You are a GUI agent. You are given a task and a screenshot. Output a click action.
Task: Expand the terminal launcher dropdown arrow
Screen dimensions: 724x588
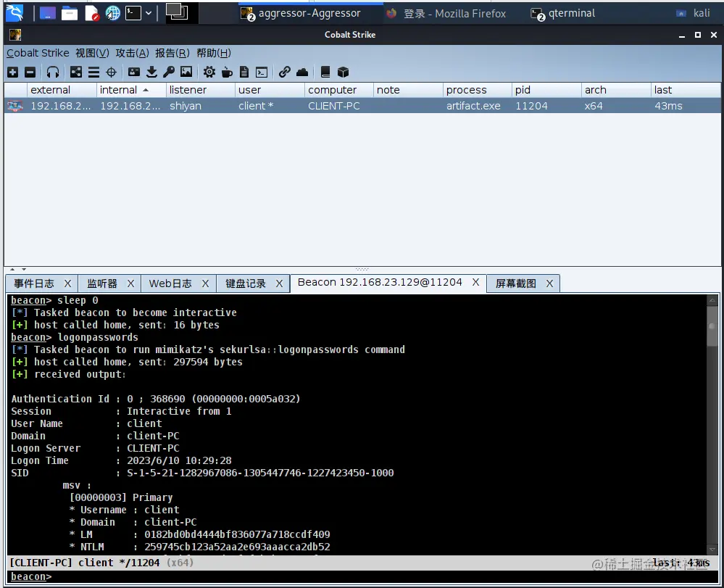(149, 13)
